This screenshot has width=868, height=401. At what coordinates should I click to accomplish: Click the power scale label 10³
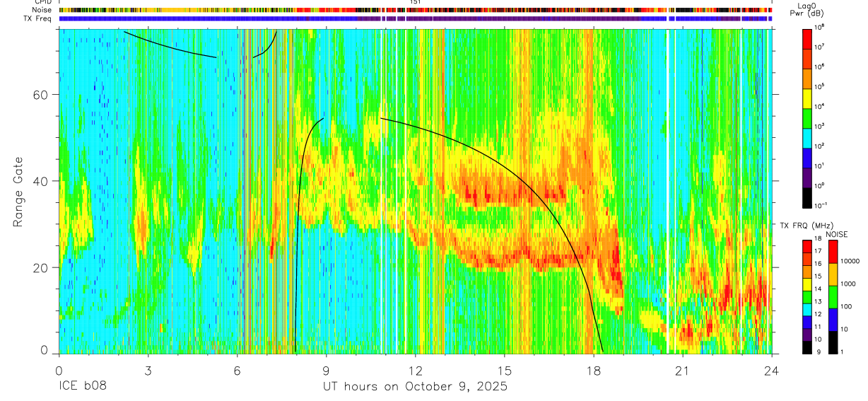[x=819, y=126]
